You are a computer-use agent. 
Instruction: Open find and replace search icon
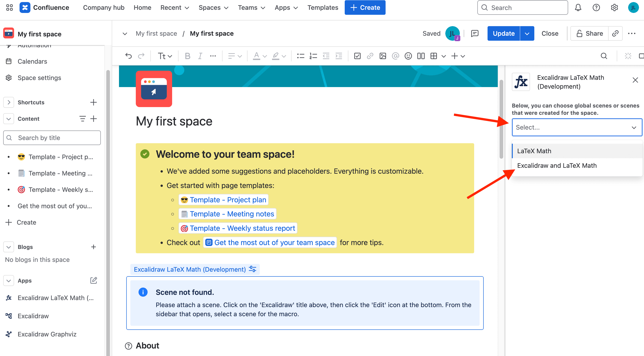pyautogui.click(x=604, y=56)
